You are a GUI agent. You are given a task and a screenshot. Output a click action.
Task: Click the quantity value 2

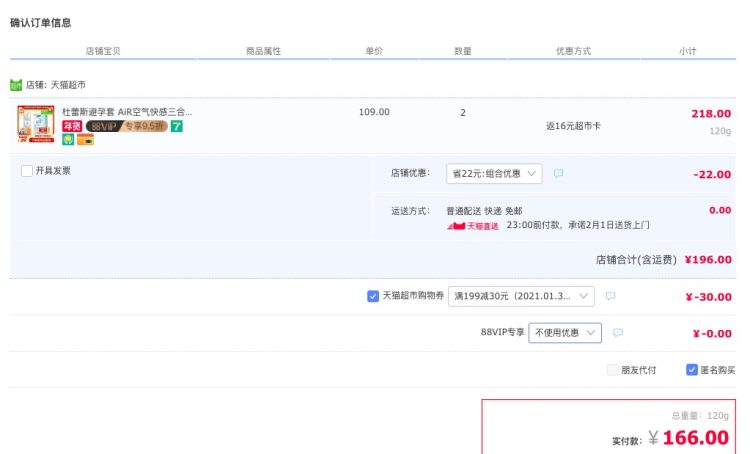(x=463, y=113)
